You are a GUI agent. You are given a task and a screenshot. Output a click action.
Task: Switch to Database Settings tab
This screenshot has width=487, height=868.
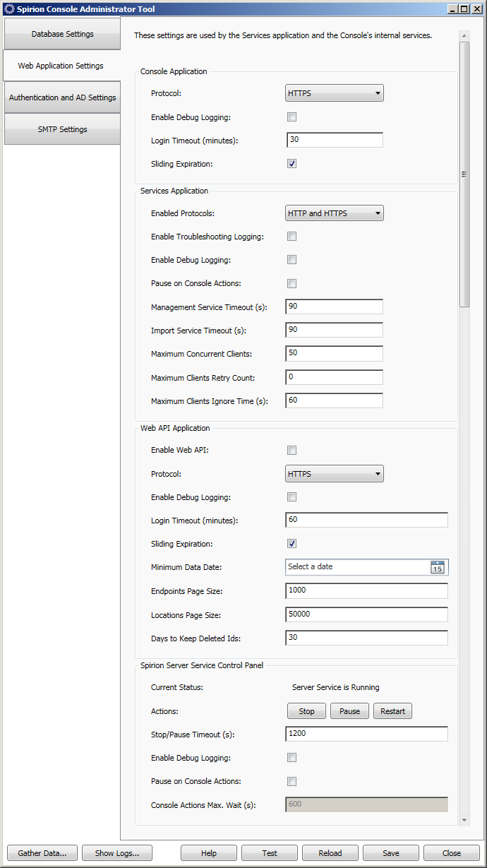click(62, 34)
